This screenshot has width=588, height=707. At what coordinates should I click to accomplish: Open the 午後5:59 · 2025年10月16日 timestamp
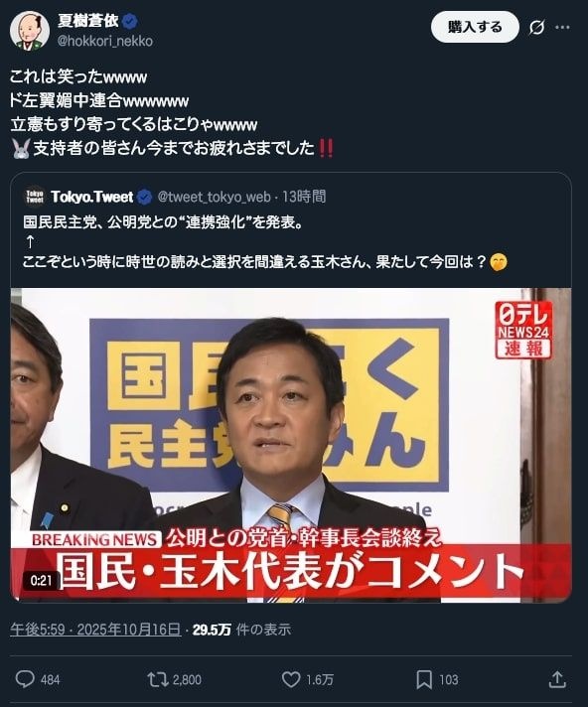tap(95, 630)
